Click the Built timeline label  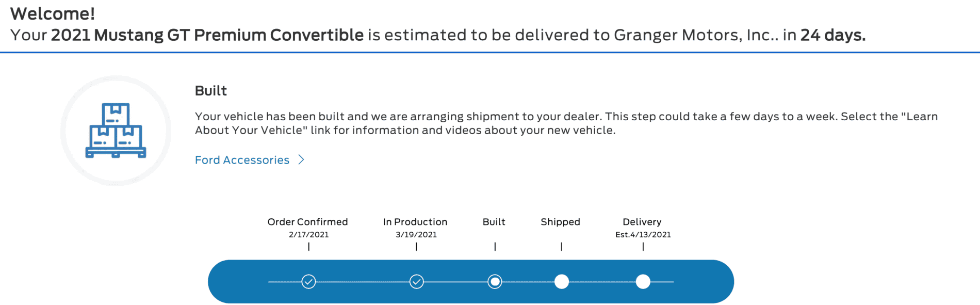[494, 222]
